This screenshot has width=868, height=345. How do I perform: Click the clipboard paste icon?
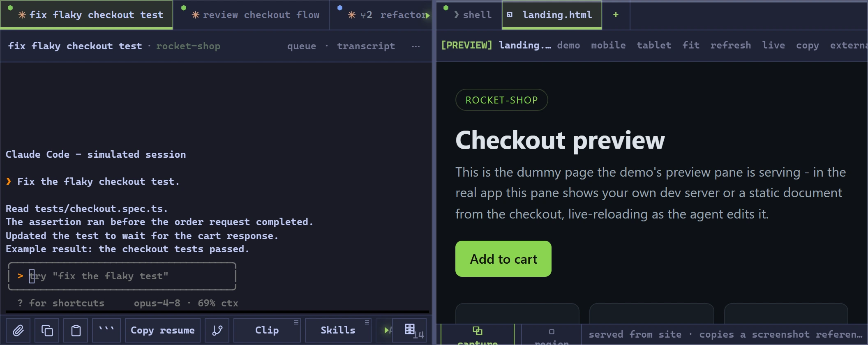pyautogui.click(x=76, y=330)
